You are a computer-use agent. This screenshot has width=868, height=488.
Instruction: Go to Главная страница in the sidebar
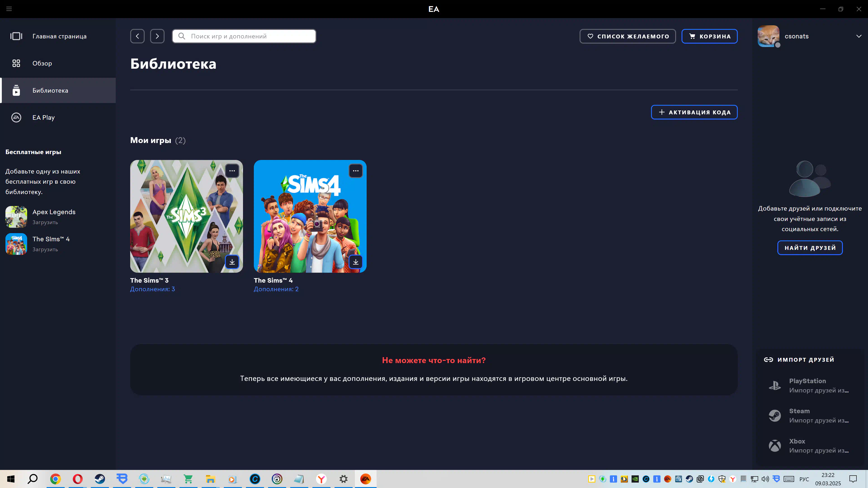coord(58,36)
